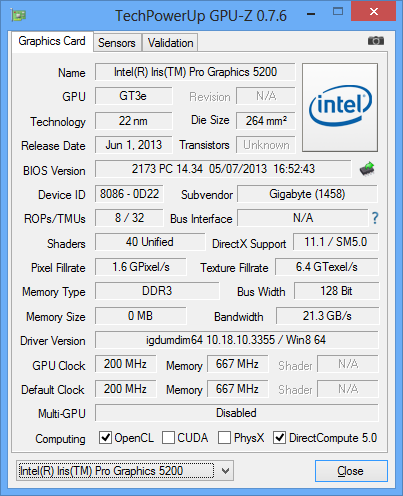The width and height of the screenshot is (403, 496).
Task: Click the Intel logo image
Action: tap(340, 107)
